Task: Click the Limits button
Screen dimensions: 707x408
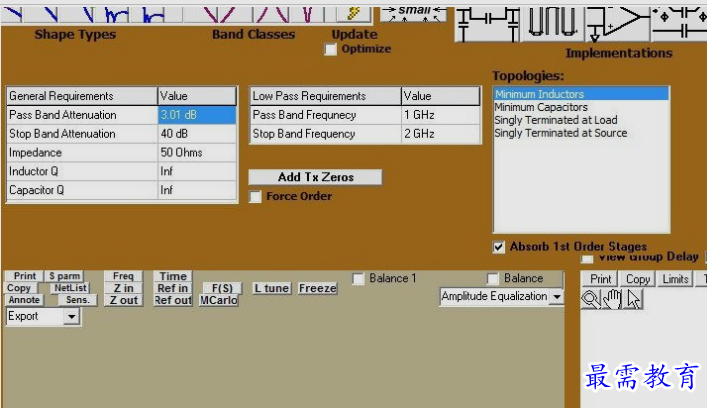Action: (x=675, y=279)
